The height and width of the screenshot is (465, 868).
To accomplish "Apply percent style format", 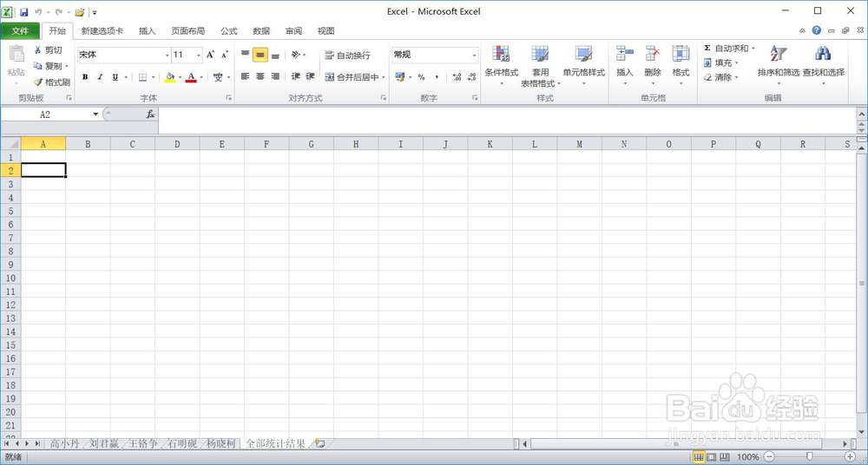I will (x=421, y=77).
